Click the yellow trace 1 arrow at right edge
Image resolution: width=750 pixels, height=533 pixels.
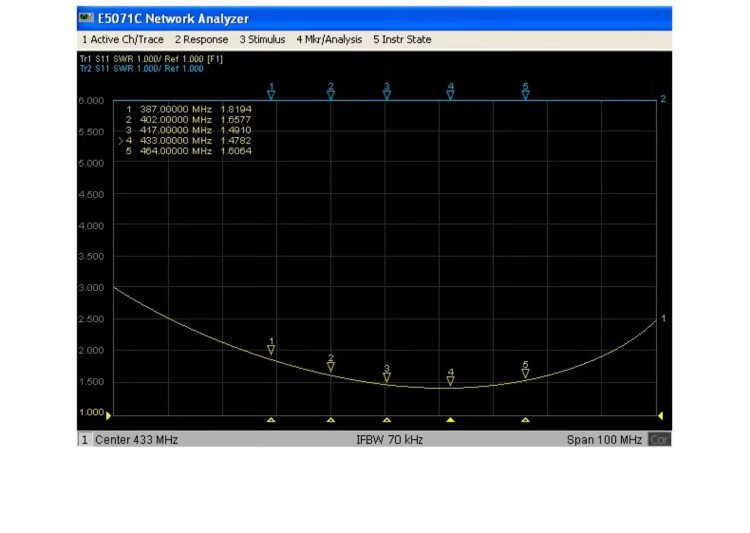tap(660, 415)
